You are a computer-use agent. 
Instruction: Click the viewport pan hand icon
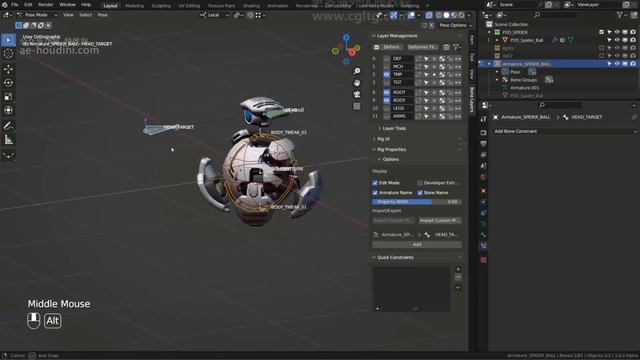point(357,83)
